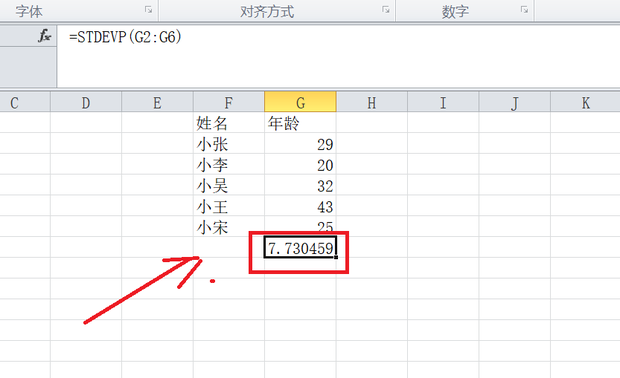Select the age cell with value 29

(300, 144)
